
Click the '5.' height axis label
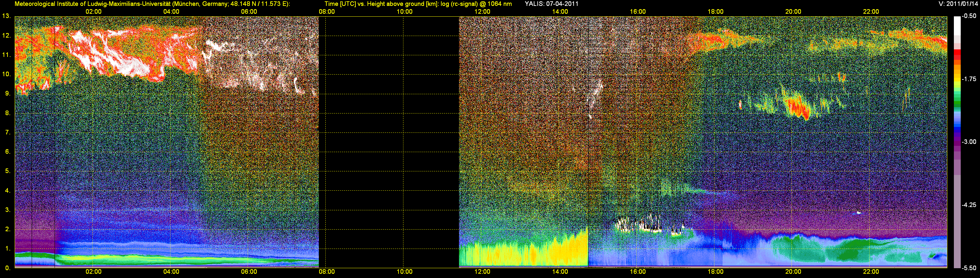coord(8,171)
